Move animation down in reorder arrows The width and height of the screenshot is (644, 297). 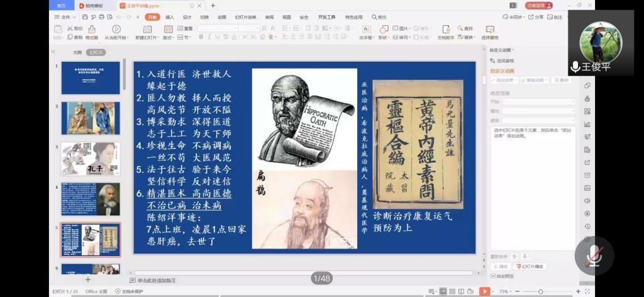pos(525,256)
